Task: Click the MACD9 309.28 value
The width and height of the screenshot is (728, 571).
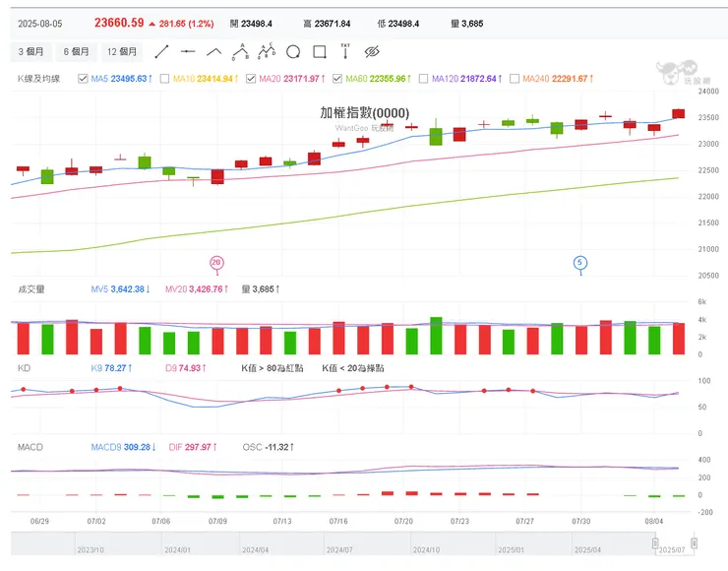Action: pyautogui.click(x=123, y=447)
